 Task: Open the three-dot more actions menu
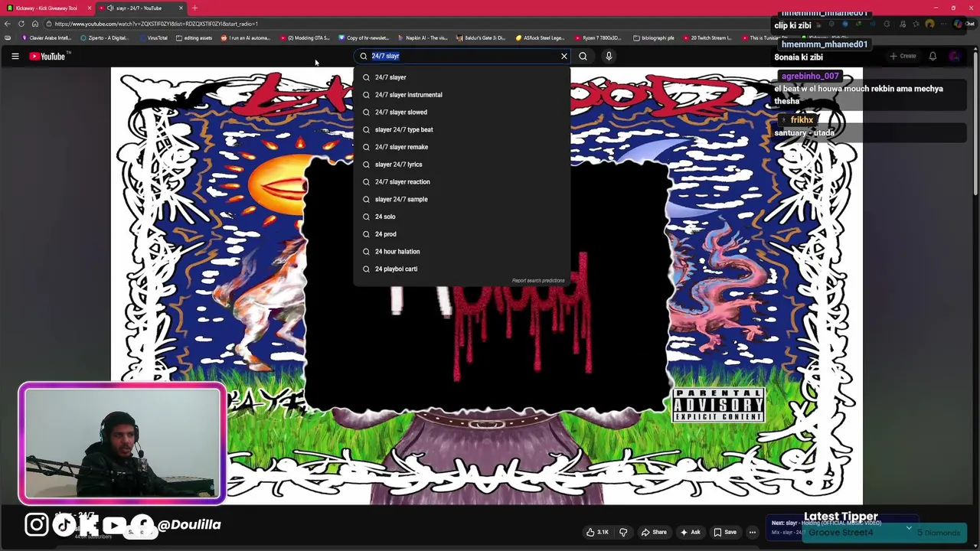[753, 532]
